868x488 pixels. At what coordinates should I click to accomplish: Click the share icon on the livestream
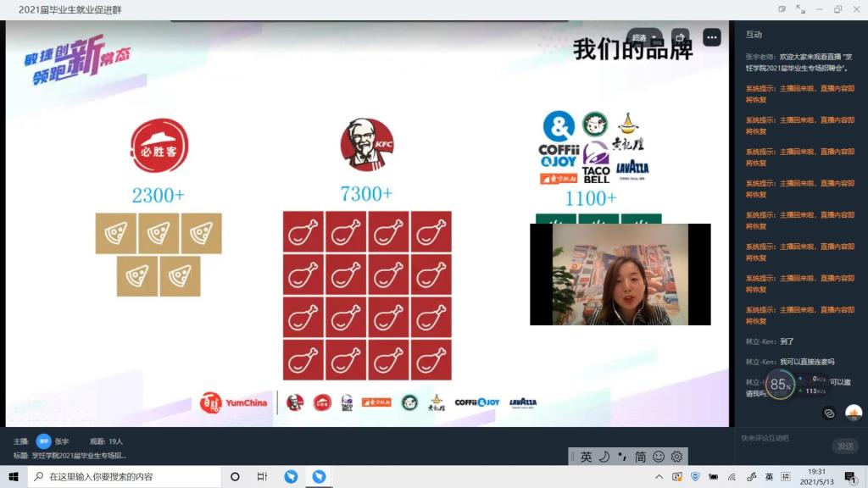[x=680, y=38]
